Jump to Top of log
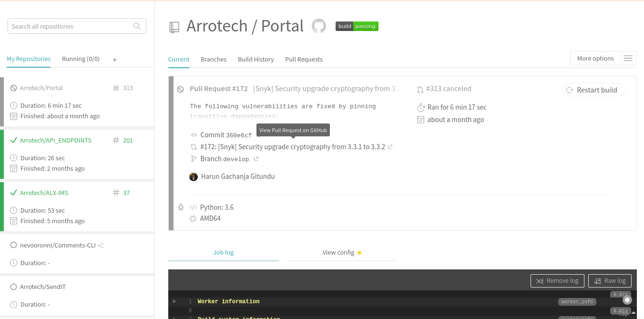Screen dimensions: 644x319 pyautogui.click(x=627, y=313)
